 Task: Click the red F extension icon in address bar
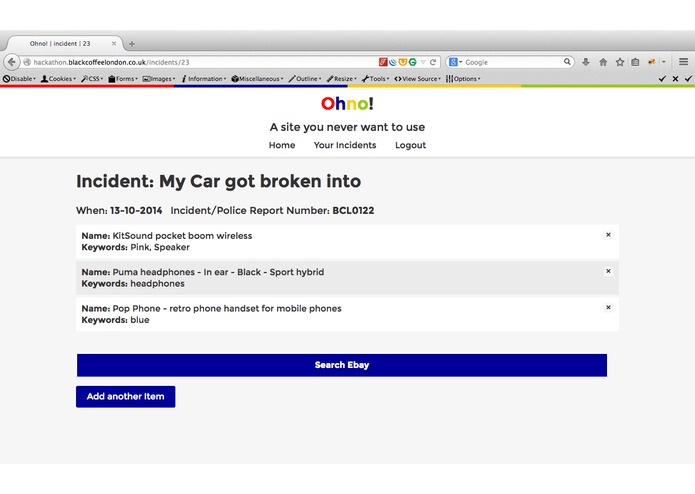(383, 62)
